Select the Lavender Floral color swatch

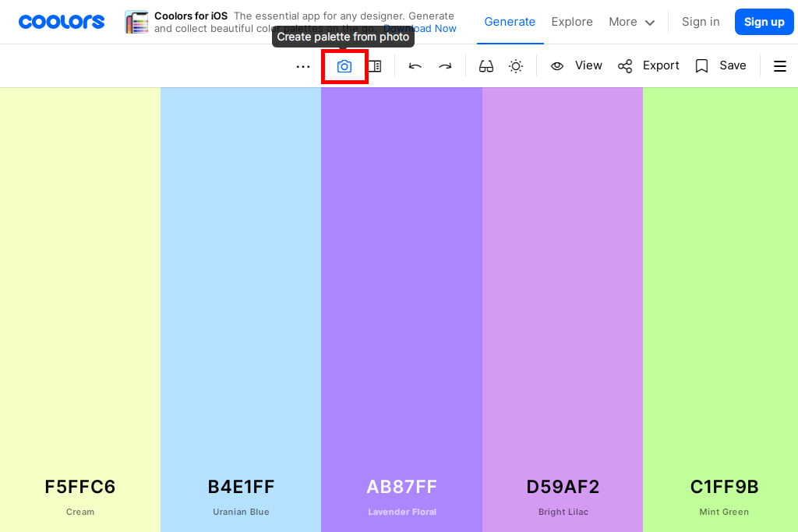tap(401, 273)
